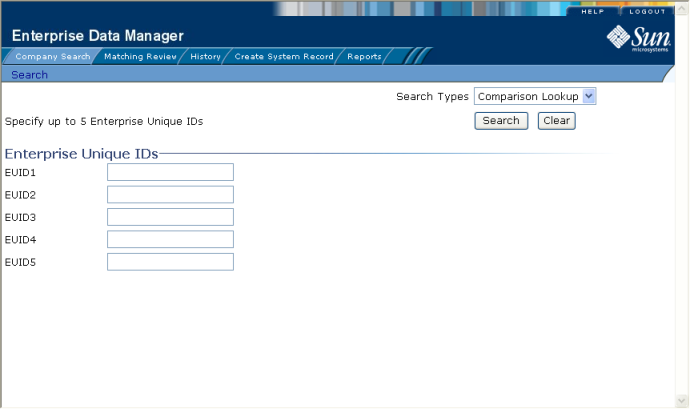Viewport: 690px width, 409px height.
Task: Click the Clear button
Action: (x=556, y=121)
